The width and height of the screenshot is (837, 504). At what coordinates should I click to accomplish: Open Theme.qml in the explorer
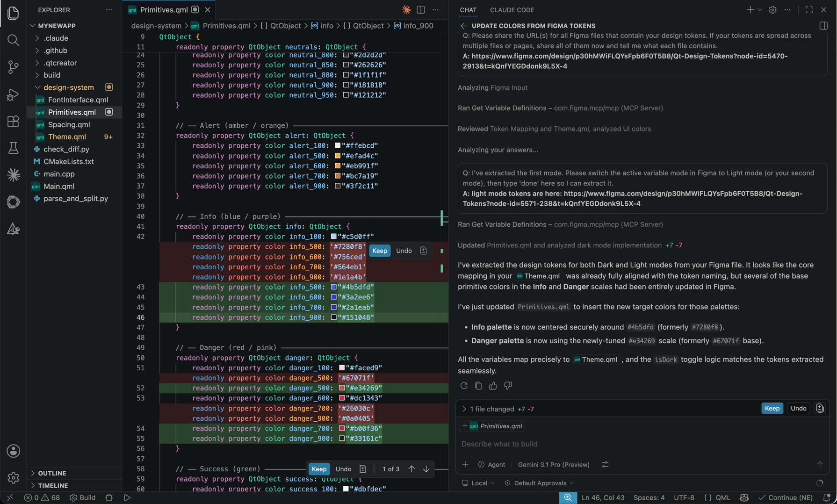click(x=67, y=137)
